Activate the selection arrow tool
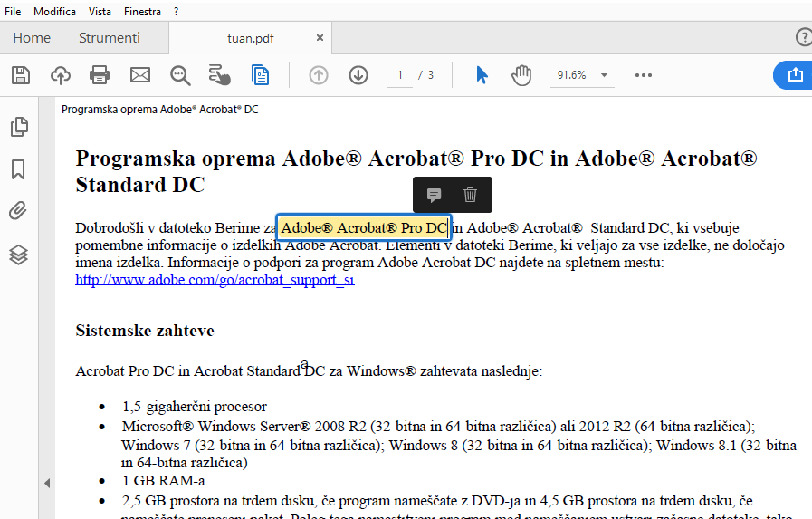 coord(482,75)
